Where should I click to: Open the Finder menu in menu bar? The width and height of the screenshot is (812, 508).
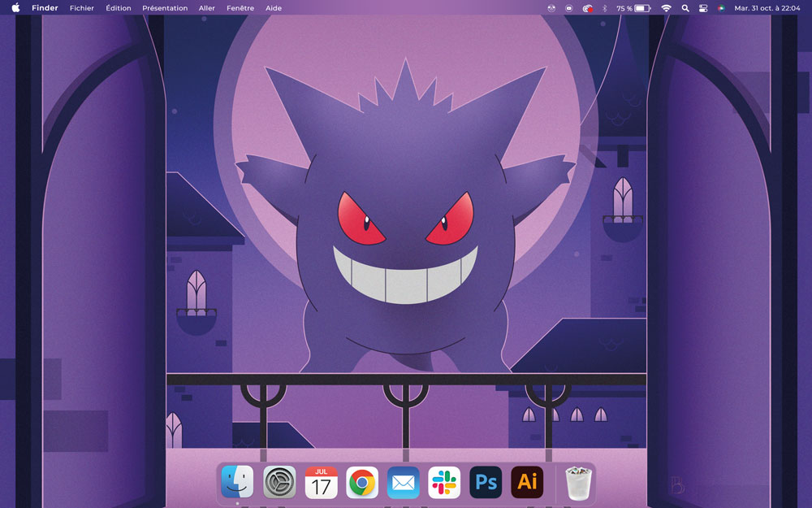(45, 8)
